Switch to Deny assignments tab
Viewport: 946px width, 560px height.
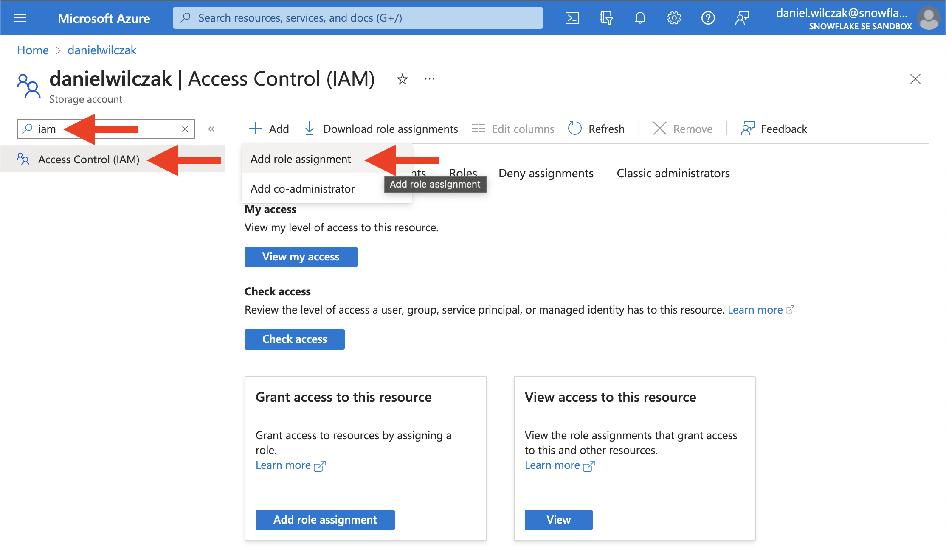point(546,173)
